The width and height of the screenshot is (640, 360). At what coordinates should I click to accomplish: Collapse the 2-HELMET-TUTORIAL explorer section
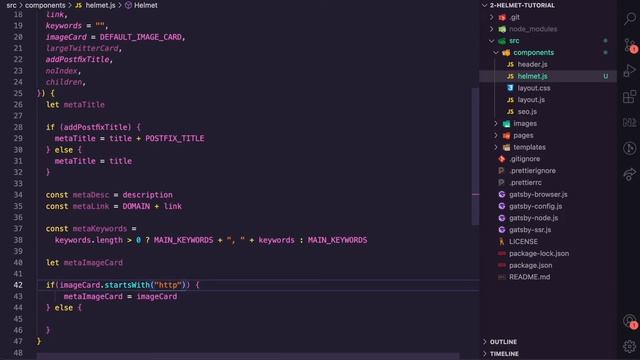484,5
